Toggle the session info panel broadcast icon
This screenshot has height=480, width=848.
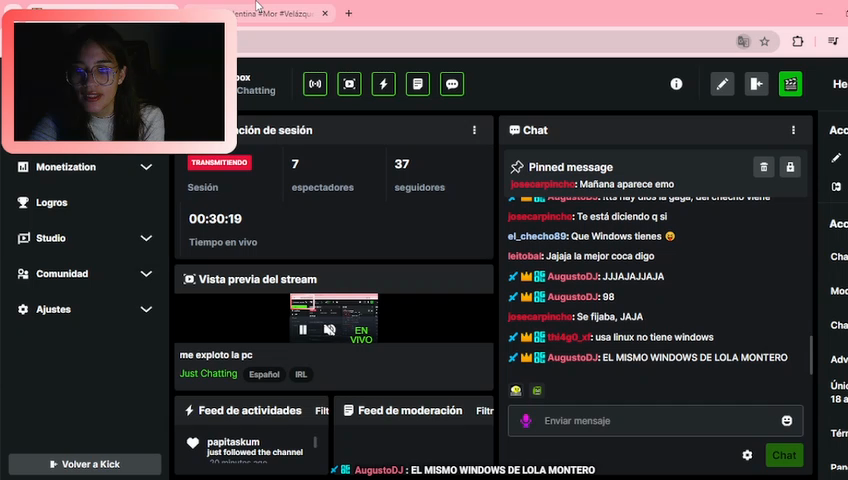(x=315, y=84)
